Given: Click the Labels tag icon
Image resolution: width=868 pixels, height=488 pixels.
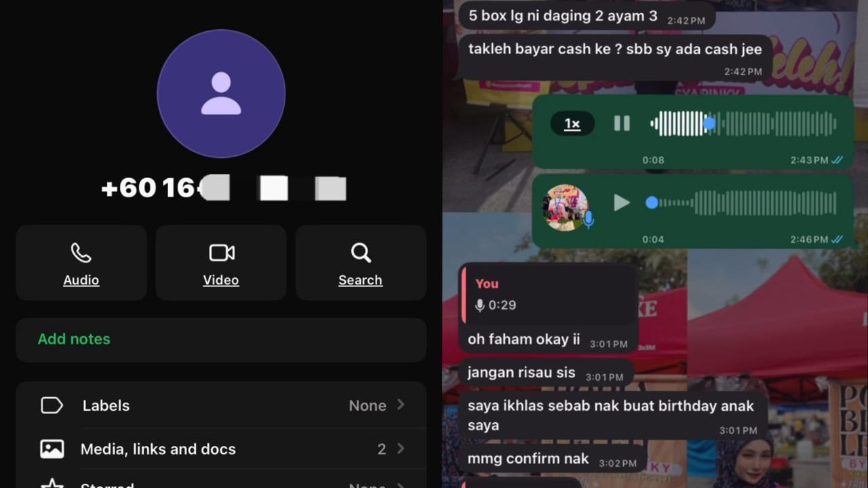Looking at the screenshot, I should [x=52, y=405].
